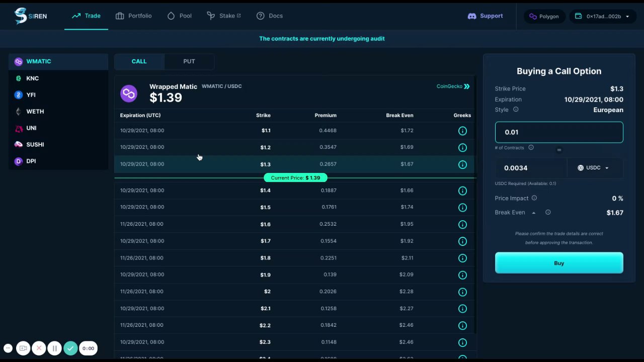Switch to the CALL options tab

click(139, 61)
